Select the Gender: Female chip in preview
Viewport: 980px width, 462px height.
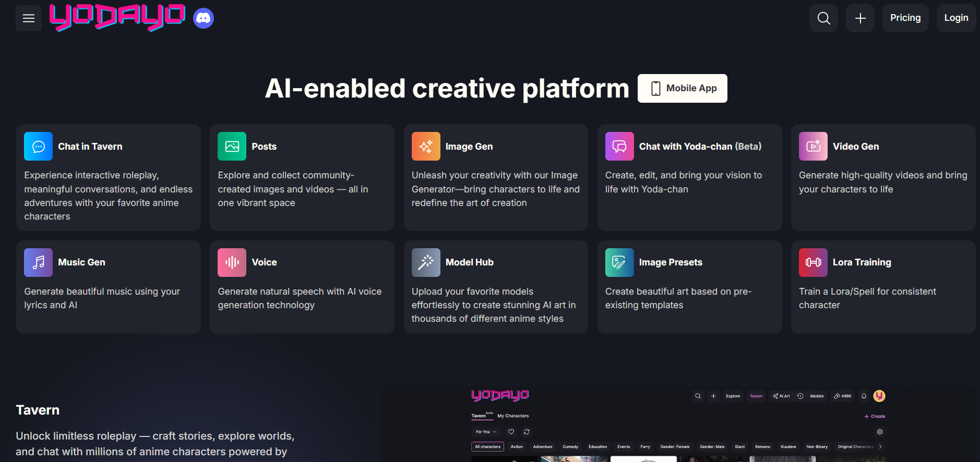(x=675, y=447)
